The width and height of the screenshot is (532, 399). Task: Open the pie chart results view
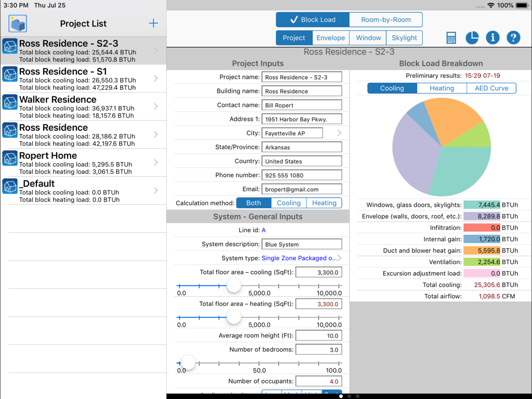click(472, 37)
